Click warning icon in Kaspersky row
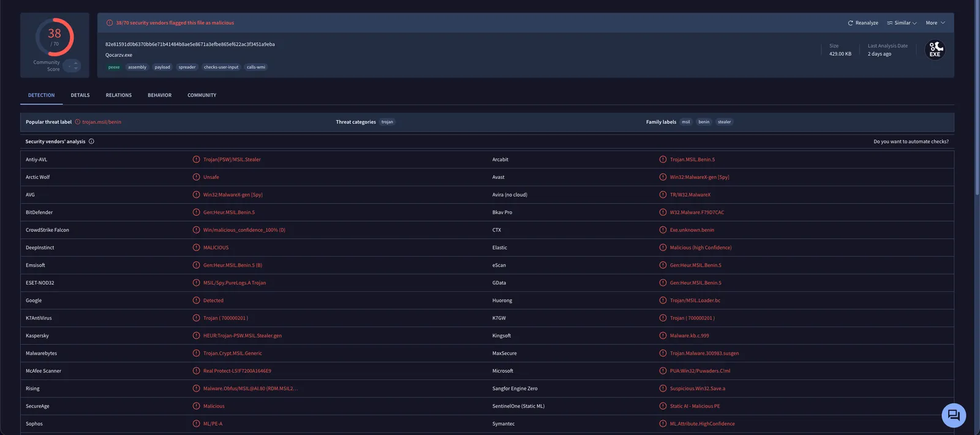 (x=197, y=336)
